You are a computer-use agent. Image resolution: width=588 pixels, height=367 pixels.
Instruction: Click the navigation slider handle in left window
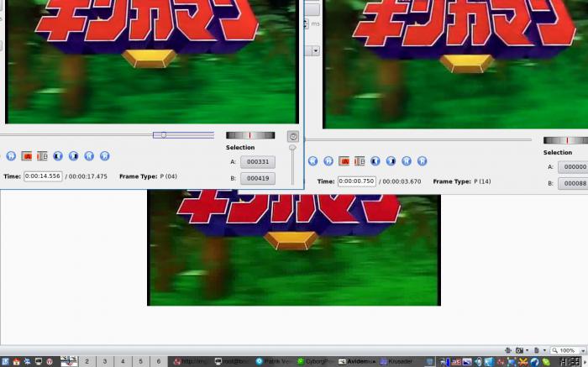164,135
